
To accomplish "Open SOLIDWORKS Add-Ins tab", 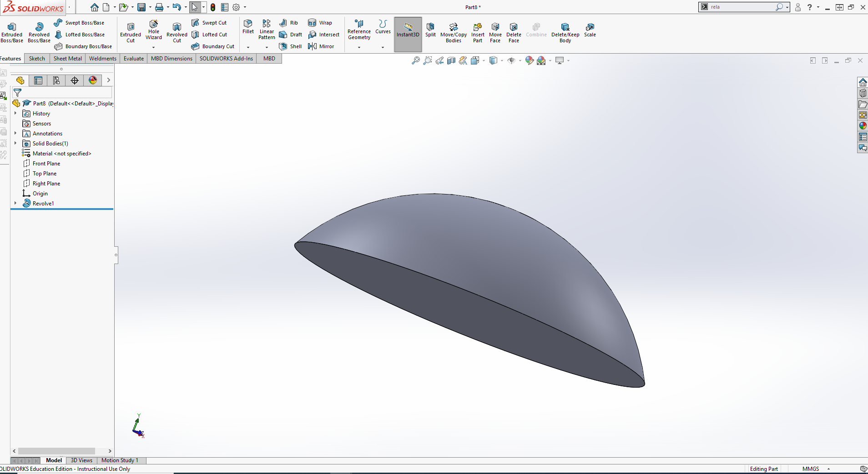I will [226, 58].
